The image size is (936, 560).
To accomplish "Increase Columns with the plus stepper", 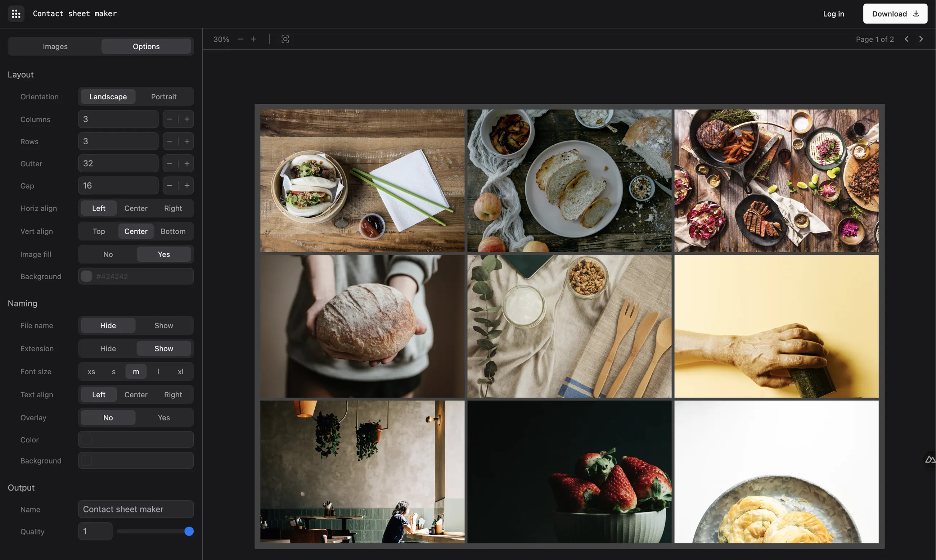I will pyautogui.click(x=186, y=119).
